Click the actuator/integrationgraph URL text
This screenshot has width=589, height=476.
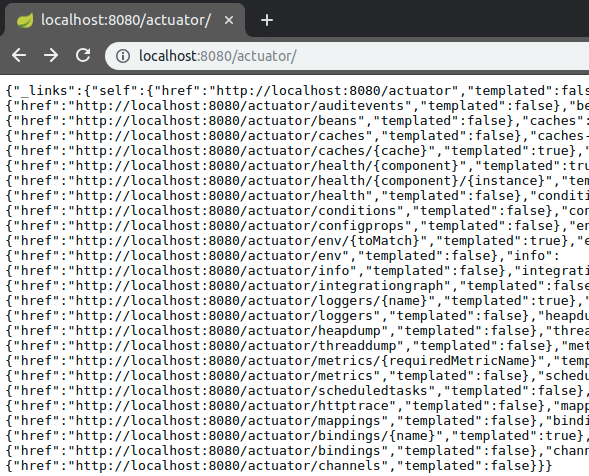tap(260, 286)
